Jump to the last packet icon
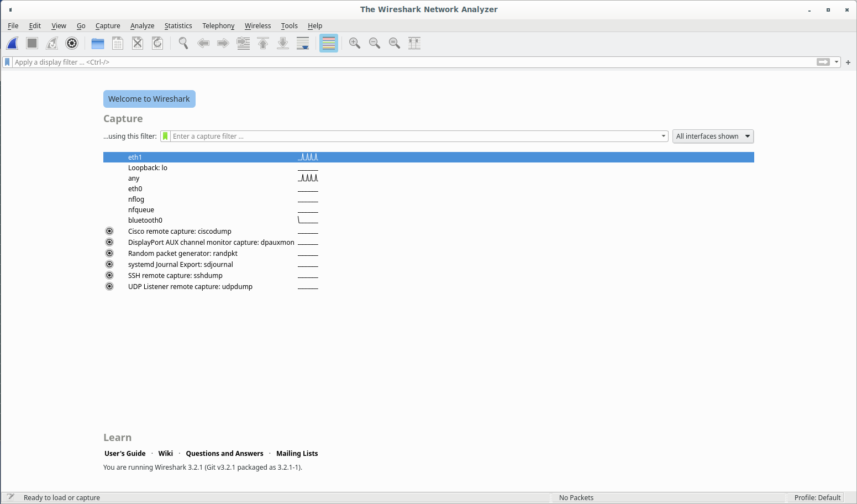Viewport: 857px width, 504px height. click(283, 43)
